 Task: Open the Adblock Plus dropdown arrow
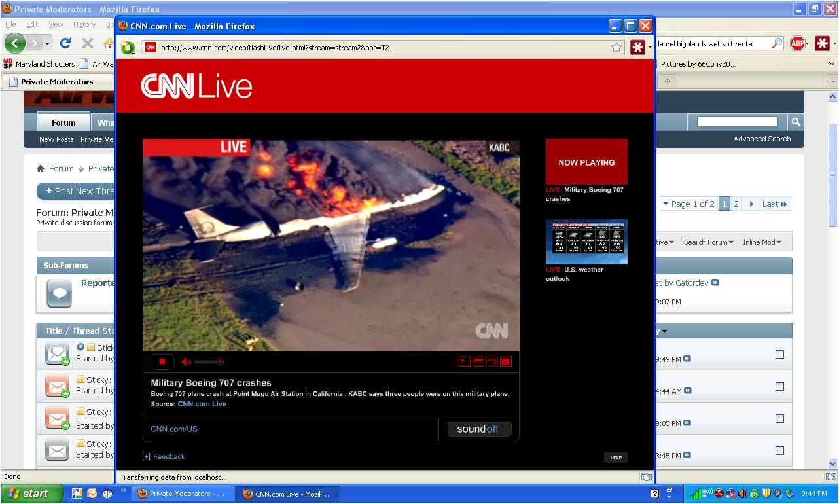(x=808, y=44)
